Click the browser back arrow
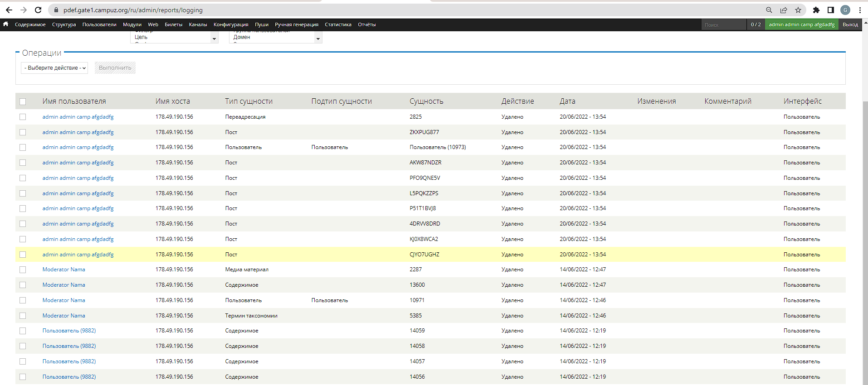 pos(9,10)
